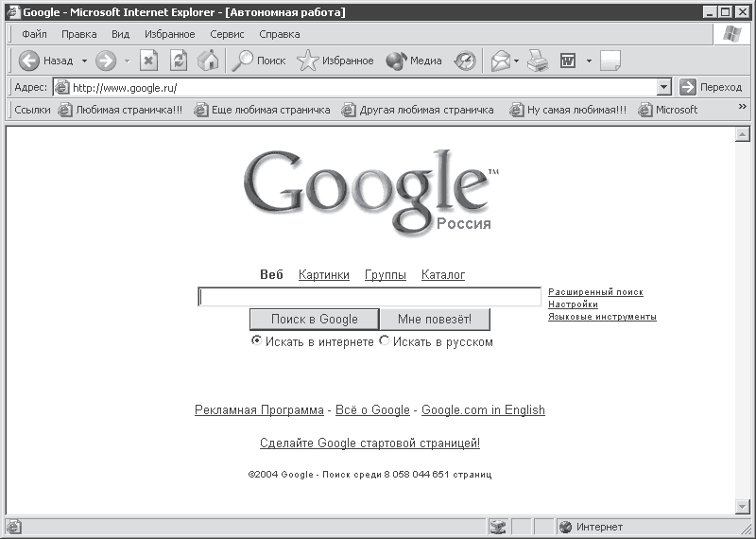Click the ©2004 Google page count text
Image resolution: width=756 pixels, height=539 pixels.
(x=369, y=475)
